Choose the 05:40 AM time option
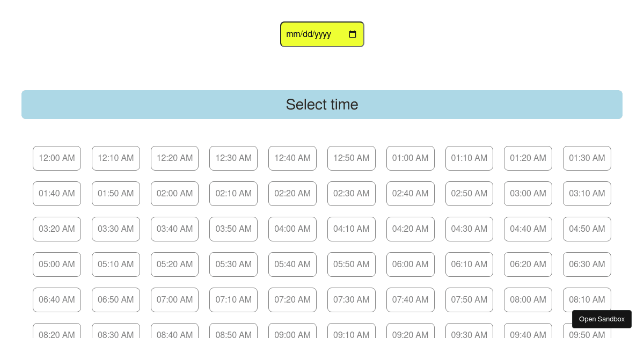Screen dimensions: 644x338 (x=292, y=264)
